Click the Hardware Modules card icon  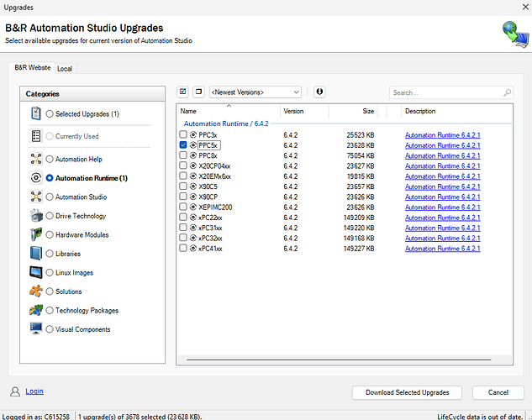coord(36,234)
